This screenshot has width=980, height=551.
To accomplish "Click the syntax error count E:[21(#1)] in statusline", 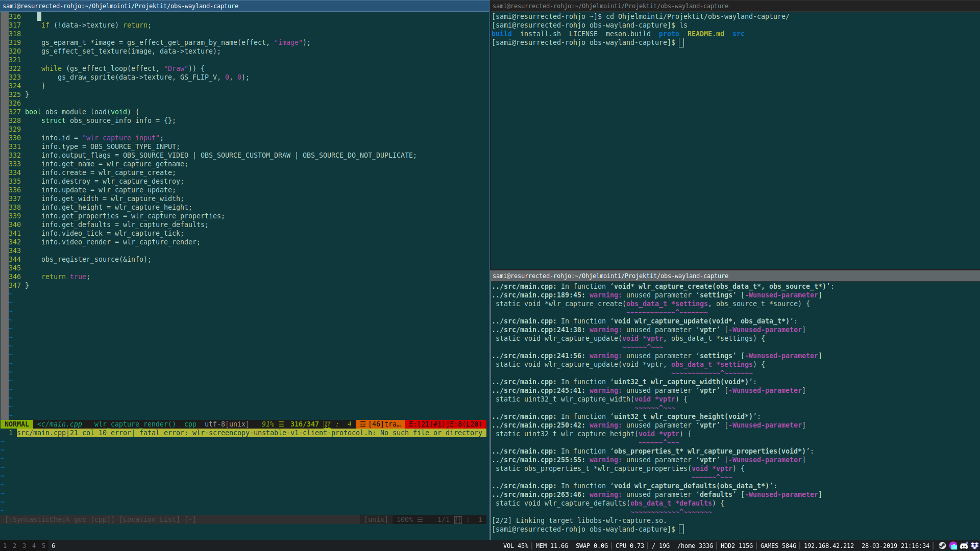I will click(x=423, y=424).
